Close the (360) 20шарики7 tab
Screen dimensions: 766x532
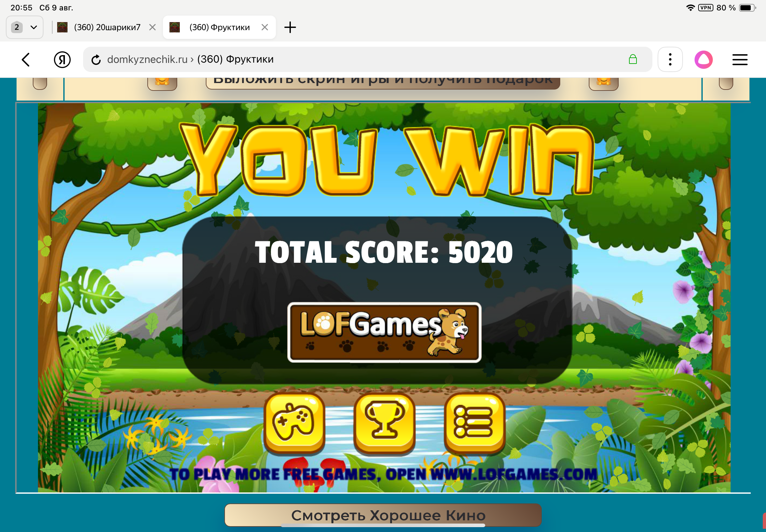(x=153, y=27)
